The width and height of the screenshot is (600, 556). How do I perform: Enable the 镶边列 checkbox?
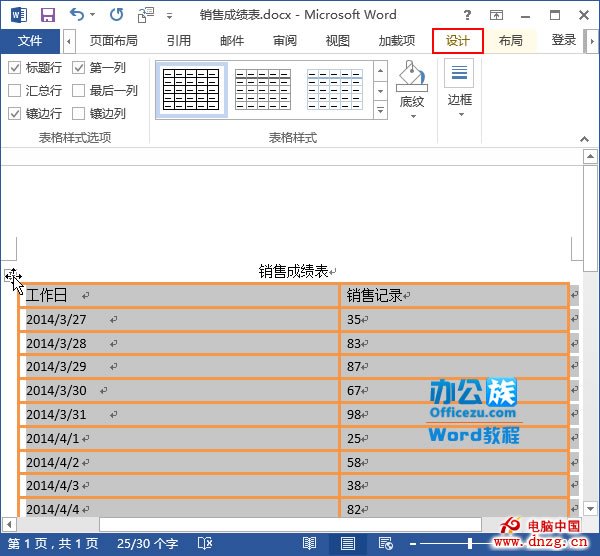(78, 114)
